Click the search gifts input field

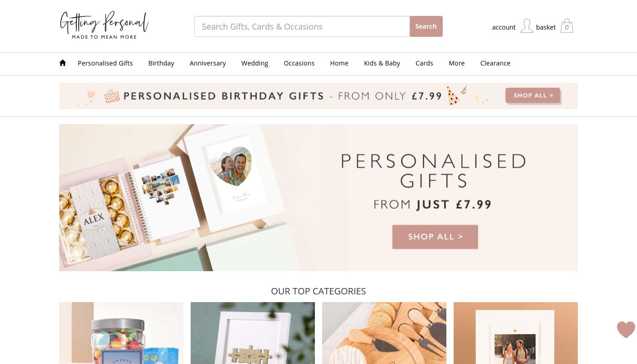click(x=302, y=26)
